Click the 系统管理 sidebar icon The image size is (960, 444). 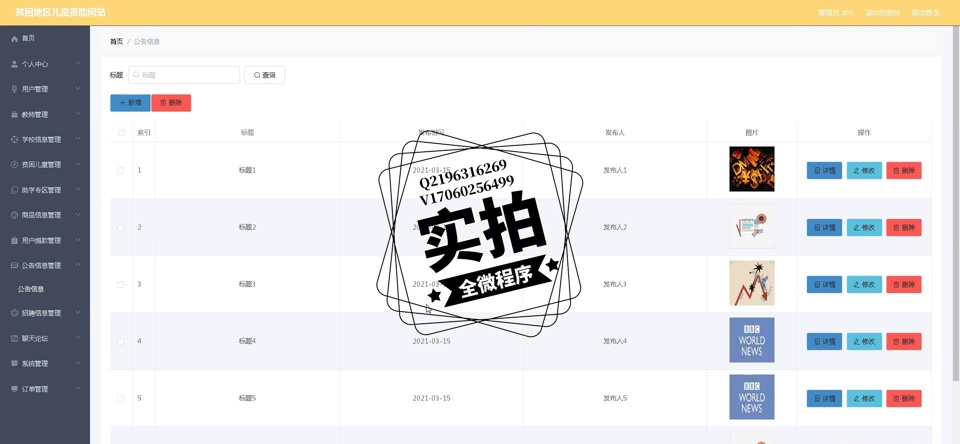14,364
